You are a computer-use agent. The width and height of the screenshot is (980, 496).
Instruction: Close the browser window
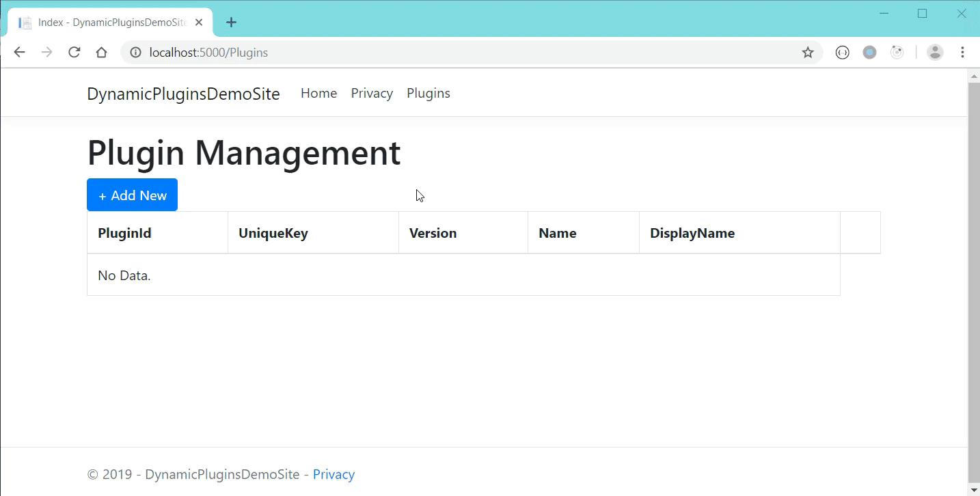coord(961,14)
